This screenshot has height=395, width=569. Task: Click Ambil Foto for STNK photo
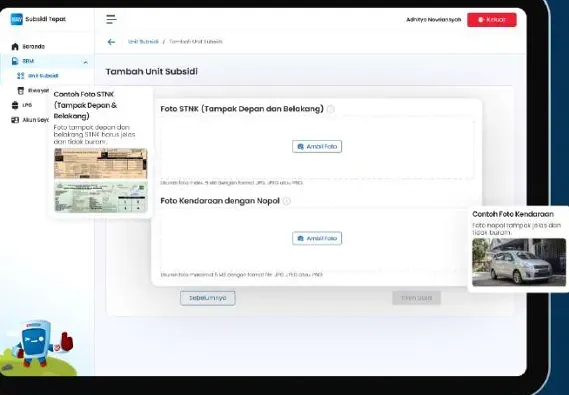coord(317,147)
